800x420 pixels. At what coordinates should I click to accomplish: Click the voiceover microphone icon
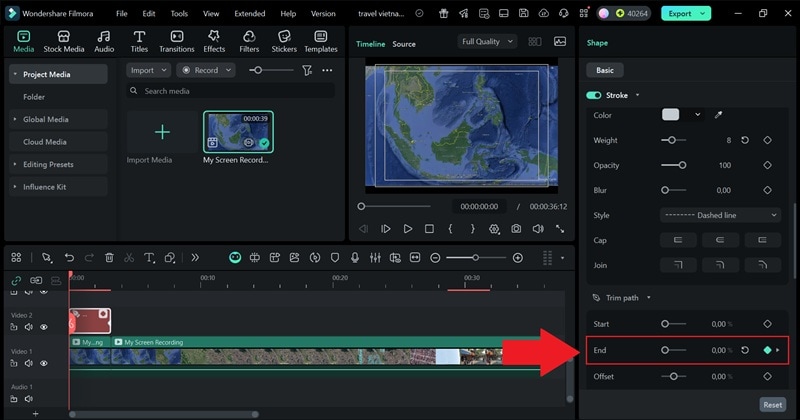coord(355,258)
